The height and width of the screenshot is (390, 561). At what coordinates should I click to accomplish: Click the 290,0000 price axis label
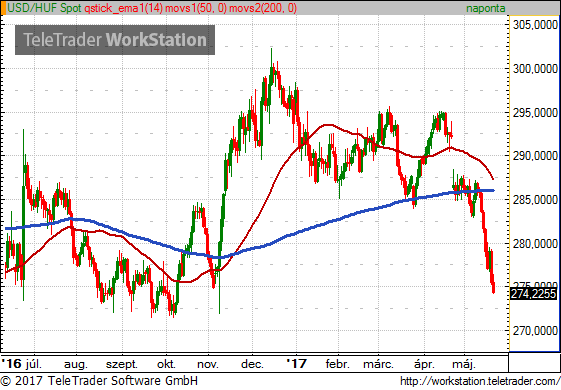(x=535, y=156)
